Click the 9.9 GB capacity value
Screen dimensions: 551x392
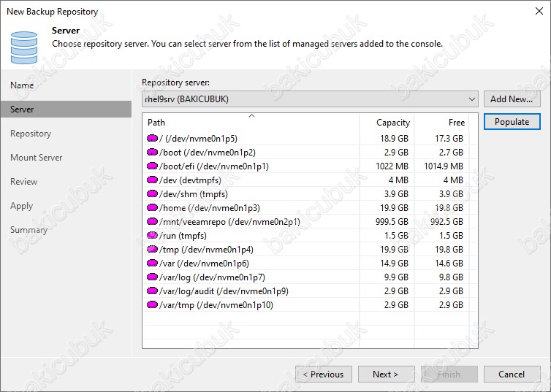click(x=396, y=277)
